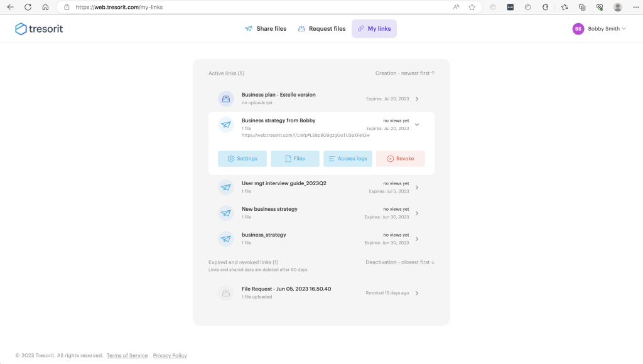Click the BS avatar icon
This screenshot has width=643, height=364.
578,29
